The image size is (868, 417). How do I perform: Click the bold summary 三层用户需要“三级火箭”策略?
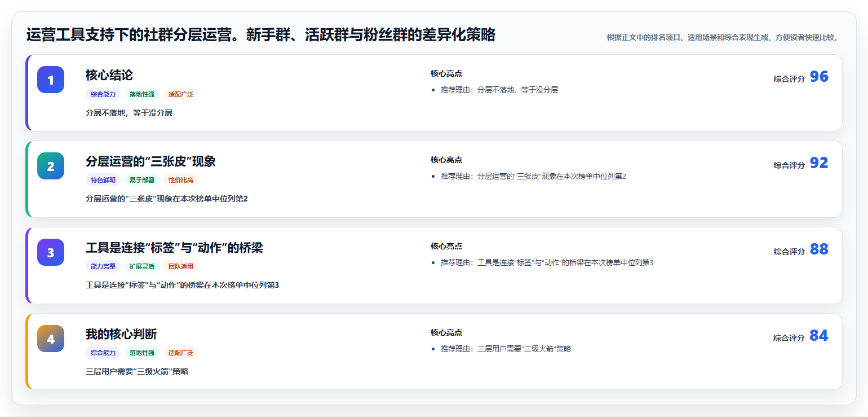pyautogui.click(x=137, y=371)
